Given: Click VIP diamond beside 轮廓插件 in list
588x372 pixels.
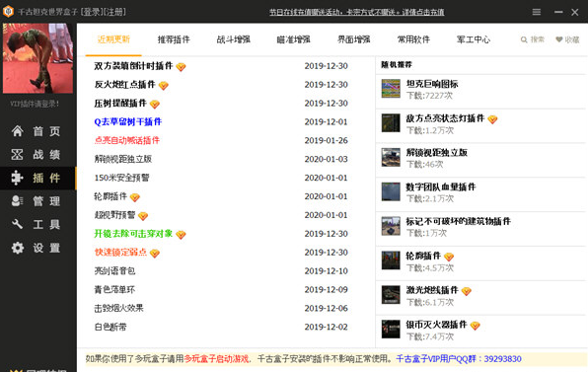Looking at the screenshot, I should pos(134,197).
